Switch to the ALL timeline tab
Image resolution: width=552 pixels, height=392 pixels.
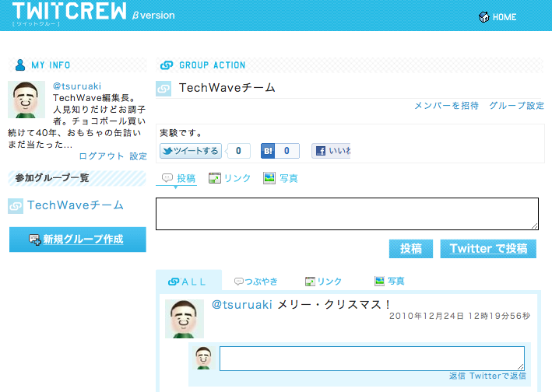pos(188,281)
